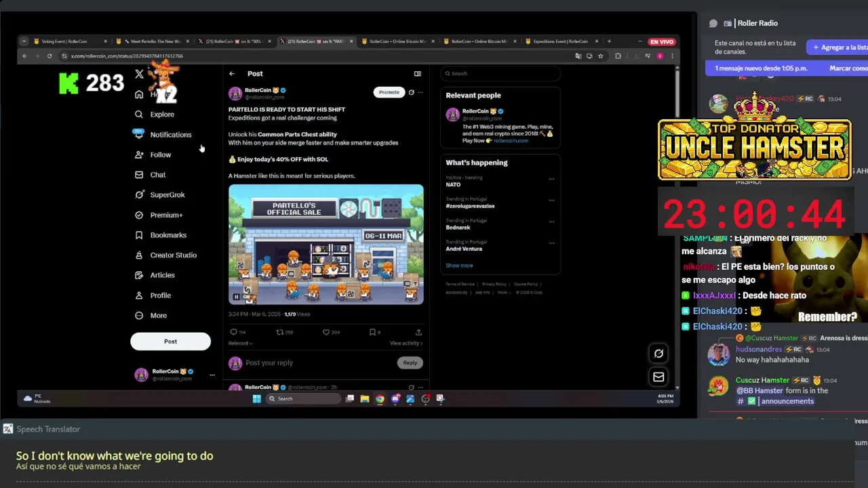Screen dimensions: 868x488
Task: Open more options for the Bednarek trend
Action: click(x=551, y=222)
